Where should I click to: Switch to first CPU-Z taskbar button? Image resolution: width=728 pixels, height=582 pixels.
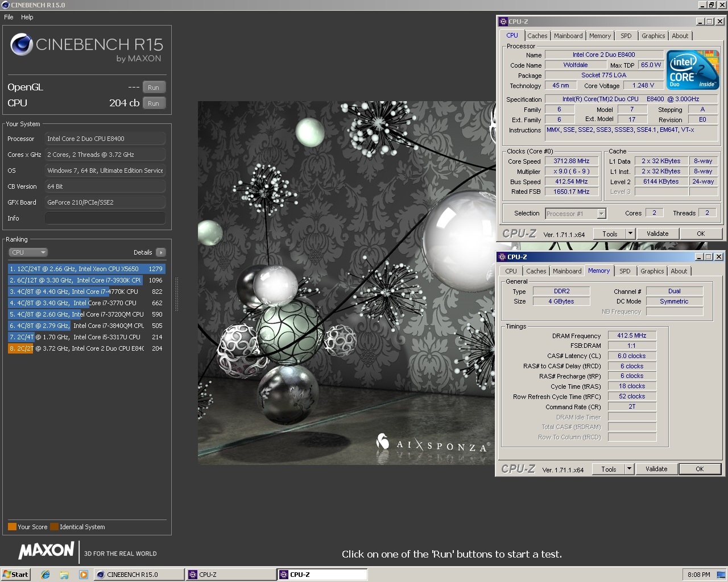[x=231, y=575]
